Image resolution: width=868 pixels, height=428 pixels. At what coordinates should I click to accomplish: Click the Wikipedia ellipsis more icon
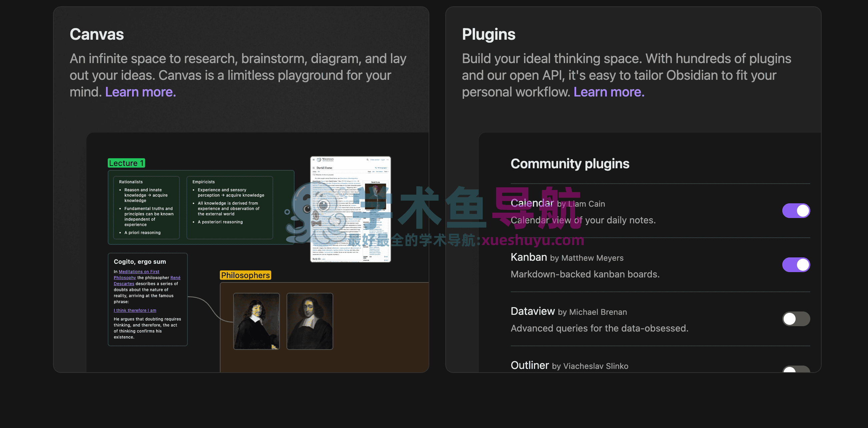(x=388, y=160)
